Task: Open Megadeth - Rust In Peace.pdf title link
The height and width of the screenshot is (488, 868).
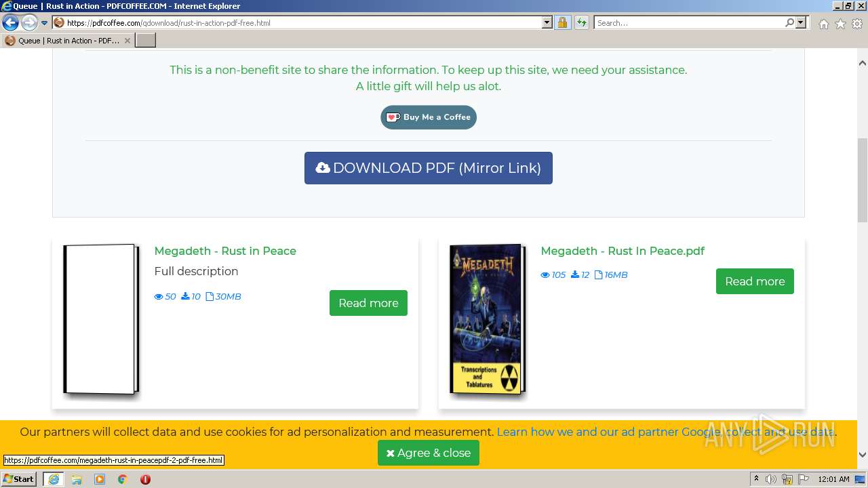Action: 623,251
